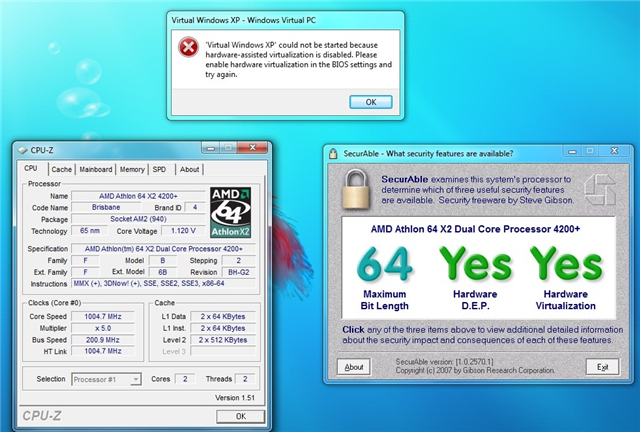Click the Level 2 cache value 2 x 512 KBytes
This screenshot has height=432, width=640.
[223, 340]
